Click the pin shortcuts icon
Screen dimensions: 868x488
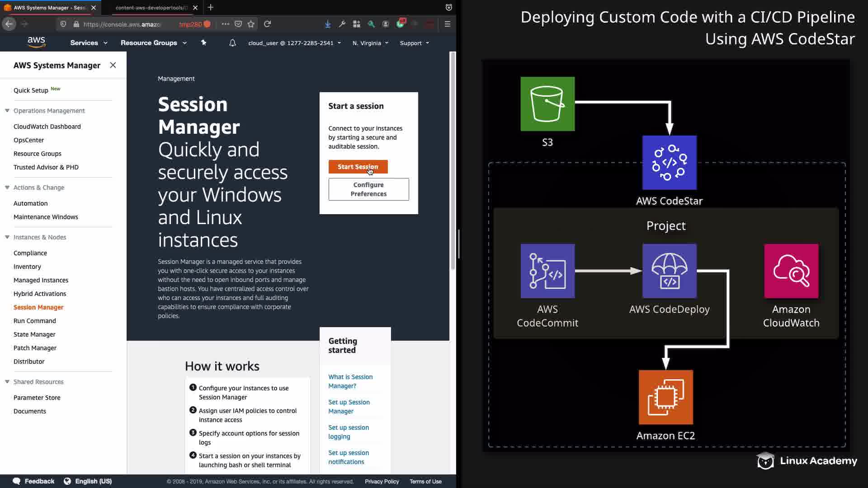point(203,42)
